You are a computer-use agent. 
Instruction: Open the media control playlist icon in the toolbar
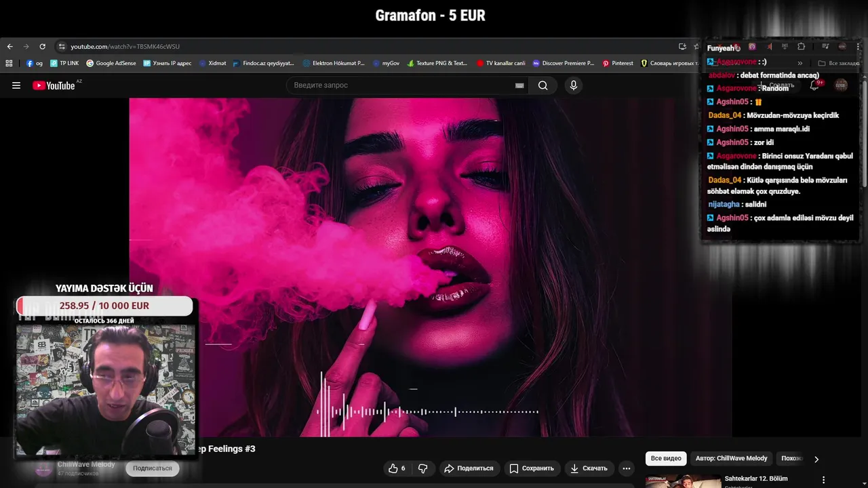pyautogui.click(x=825, y=47)
